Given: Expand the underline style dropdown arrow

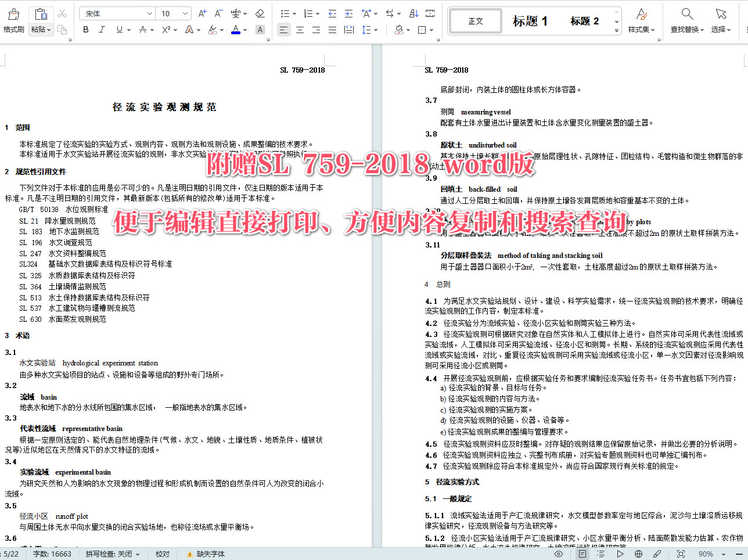Looking at the screenshot, I should [x=129, y=29].
